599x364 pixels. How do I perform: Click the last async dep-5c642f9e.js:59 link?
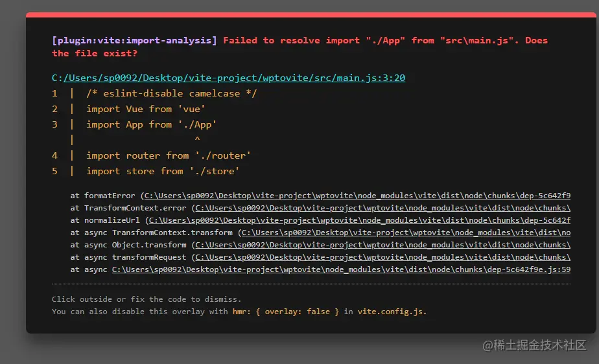(x=341, y=269)
